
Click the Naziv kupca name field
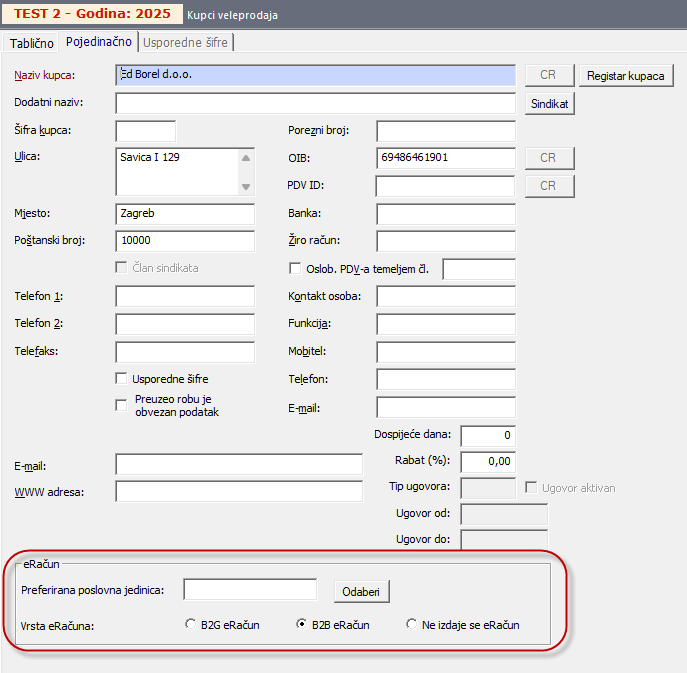click(315, 75)
